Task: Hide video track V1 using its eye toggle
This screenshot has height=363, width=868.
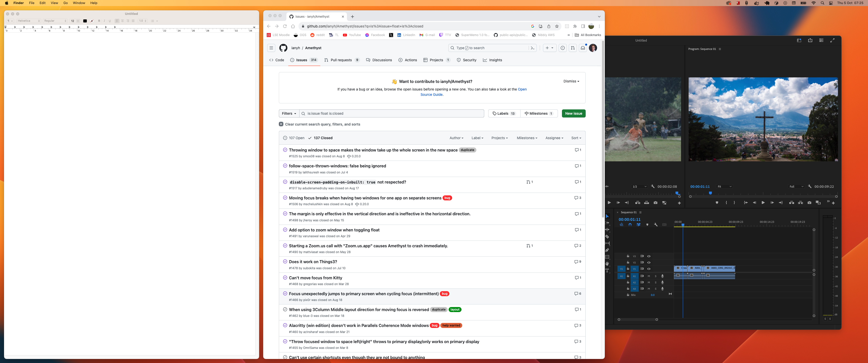Action: 649,269
